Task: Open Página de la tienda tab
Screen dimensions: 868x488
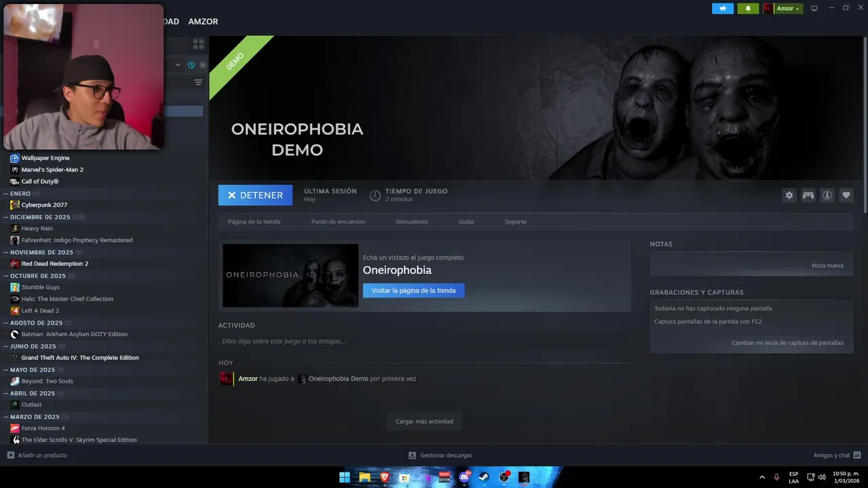Action: pyautogui.click(x=254, y=222)
